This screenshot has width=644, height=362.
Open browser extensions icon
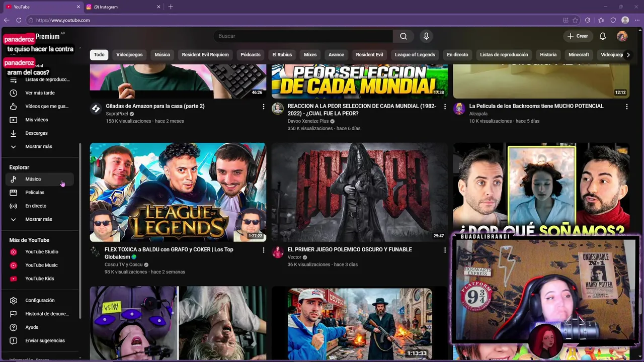pos(588,20)
